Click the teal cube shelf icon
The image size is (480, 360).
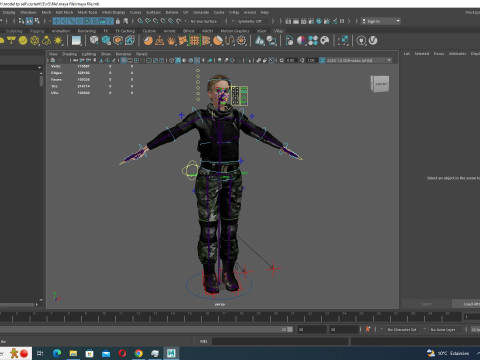coord(106,41)
